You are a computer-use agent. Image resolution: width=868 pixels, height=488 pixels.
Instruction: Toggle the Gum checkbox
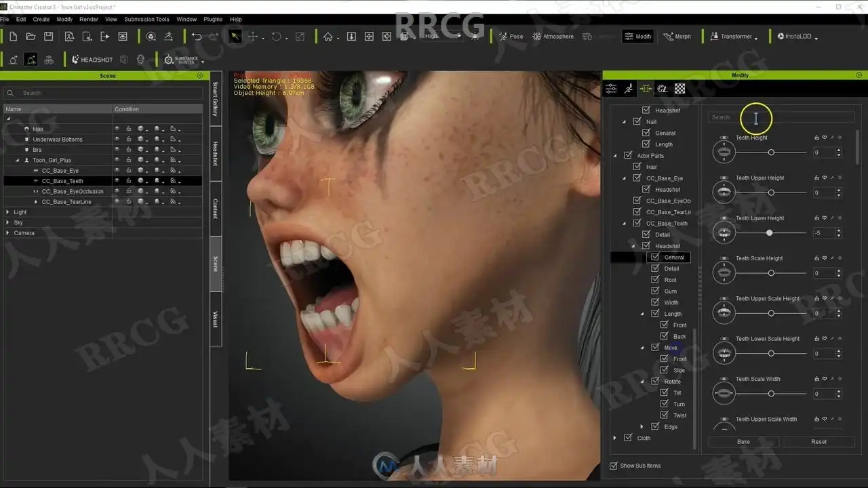(655, 291)
